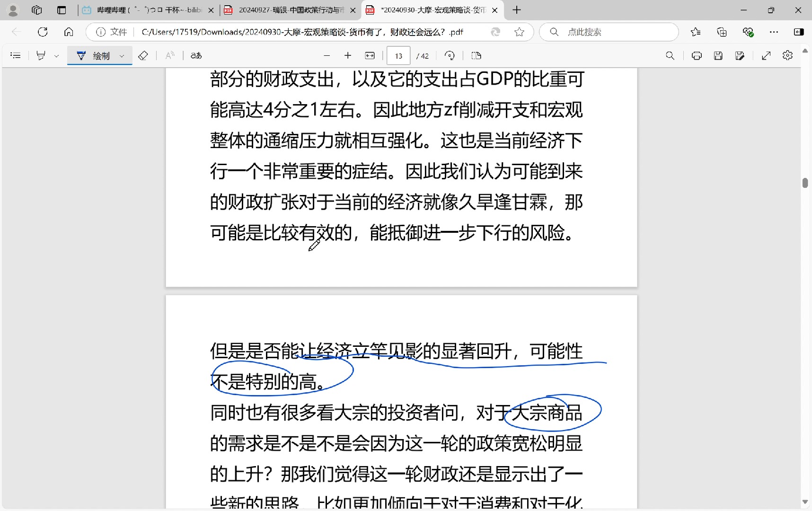Print the PDF document

[697, 56]
